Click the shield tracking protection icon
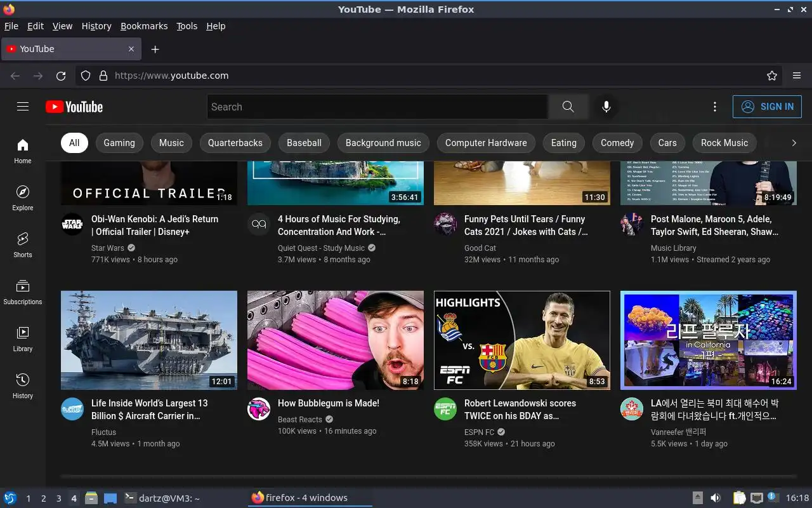 click(86, 76)
